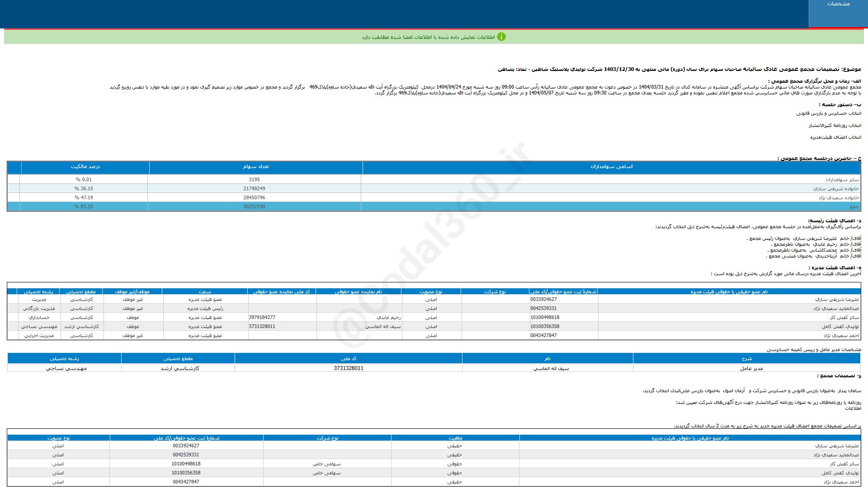This screenshot has height=488, width=868.
Task: Click the جمع total row share count 50252240
Action: [254, 206]
